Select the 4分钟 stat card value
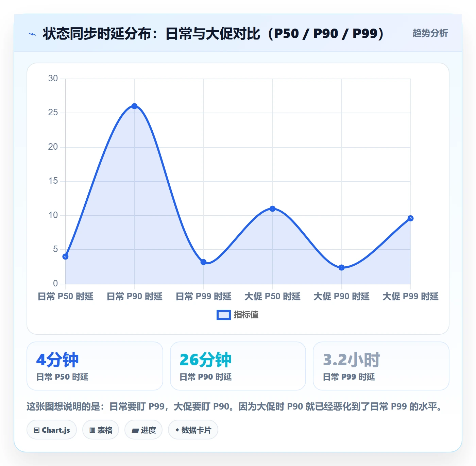 tap(57, 360)
